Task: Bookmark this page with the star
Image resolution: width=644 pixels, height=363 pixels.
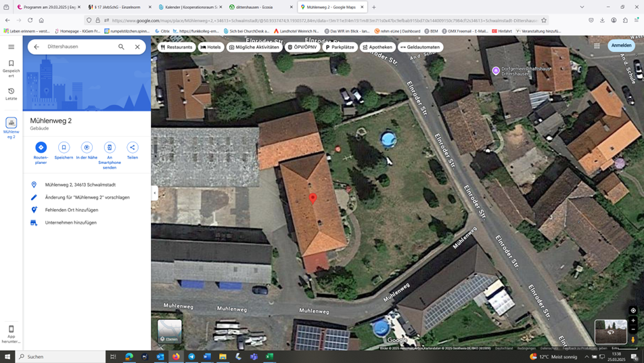Action: [x=544, y=20]
